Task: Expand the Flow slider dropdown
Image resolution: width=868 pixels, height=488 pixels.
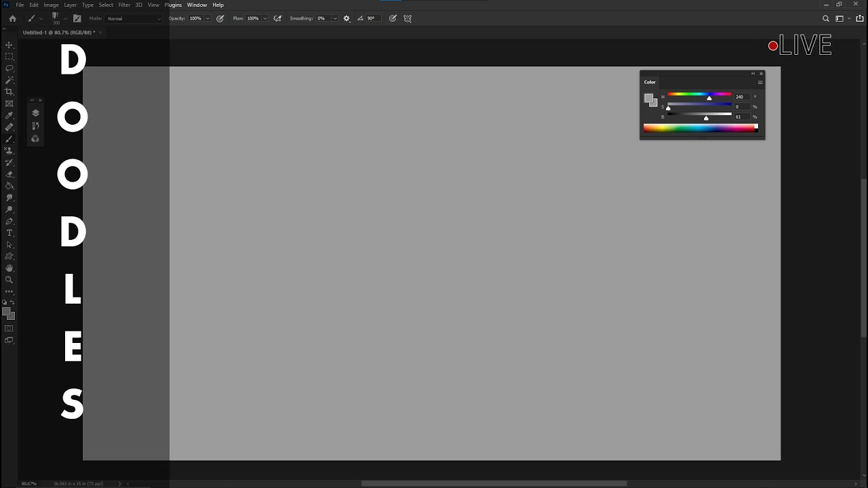Action: coord(264,18)
